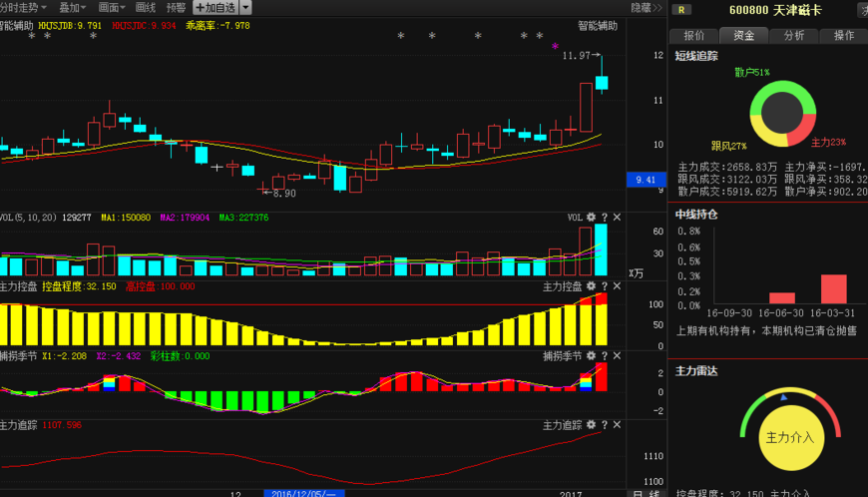Viewport: 868px width, 497px height.
Task: Collapse side panel with 隐藏>>
Action: [647, 8]
